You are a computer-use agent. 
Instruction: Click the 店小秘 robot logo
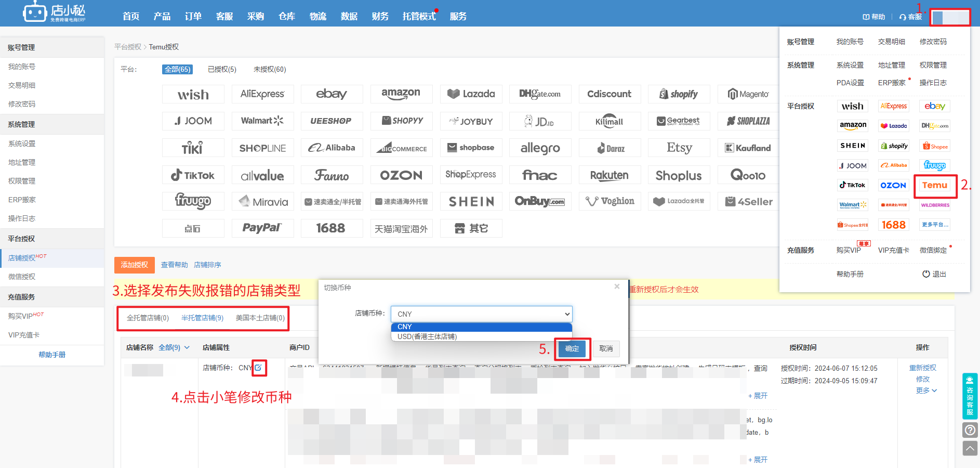pyautogui.click(x=54, y=12)
